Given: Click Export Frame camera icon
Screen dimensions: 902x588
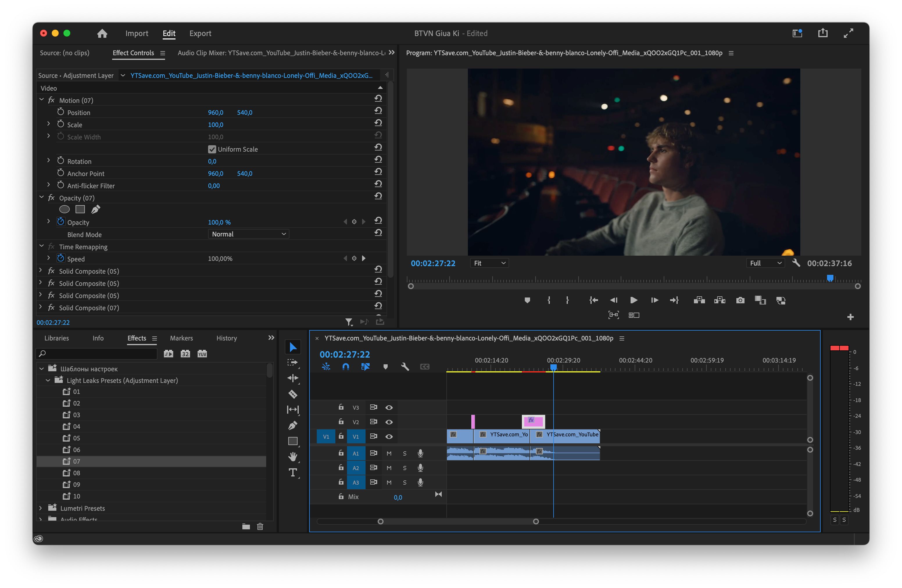Looking at the screenshot, I should tap(740, 300).
